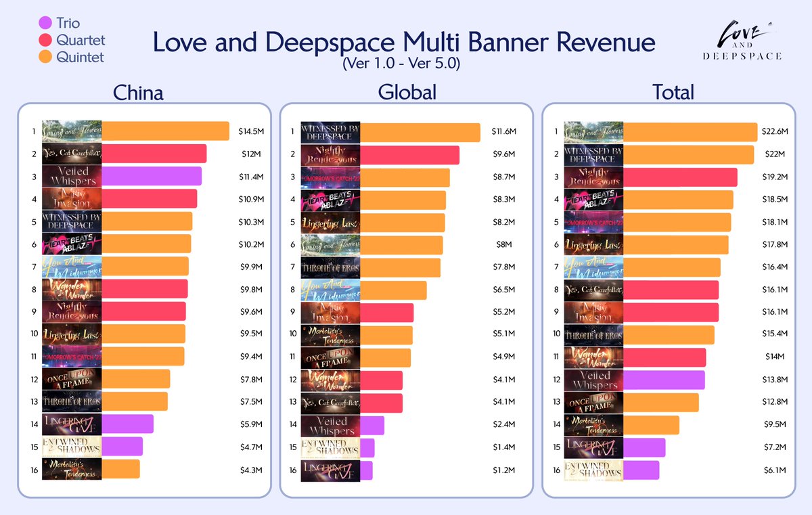Click the $2.4M value in Global panel
The width and height of the screenshot is (812, 515).
coord(504,425)
